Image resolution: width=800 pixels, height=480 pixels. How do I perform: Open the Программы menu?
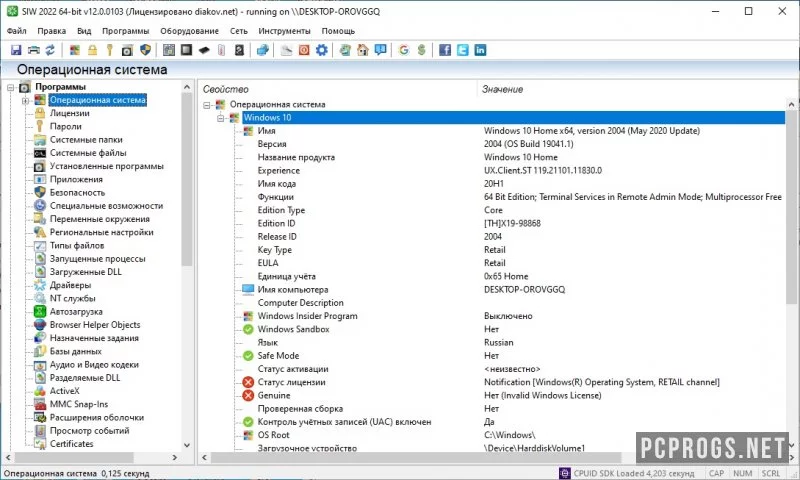tap(126, 31)
